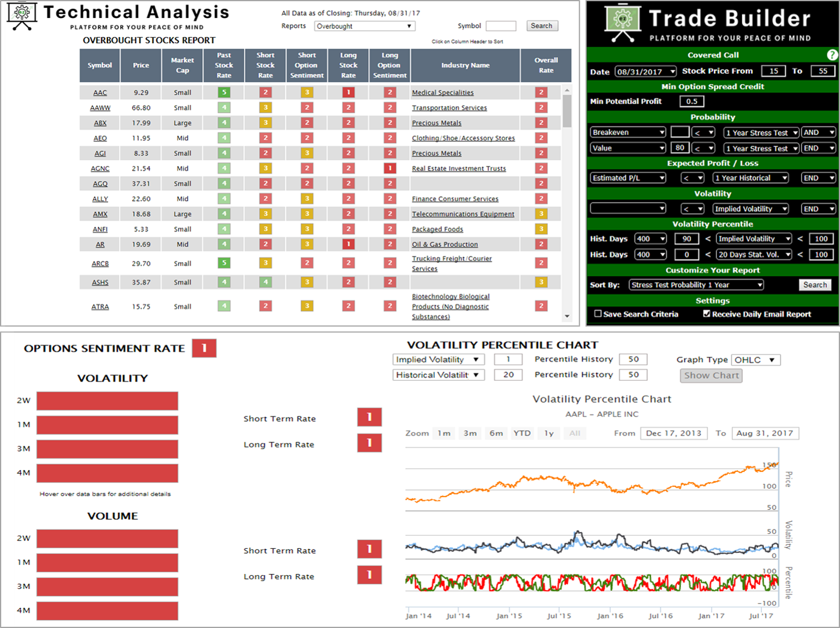Select the 6m zoom option
This screenshot has width=840, height=628.
pos(496,433)
